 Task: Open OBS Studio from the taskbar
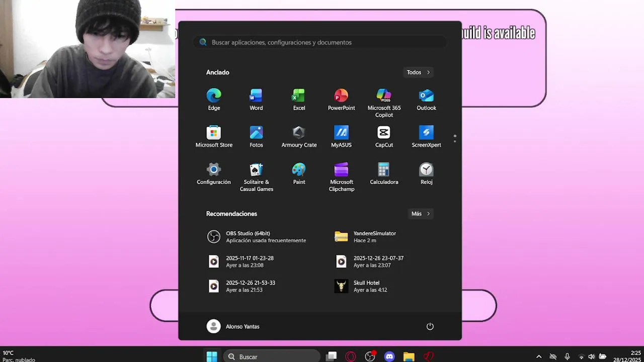click(x=370, y=356)
